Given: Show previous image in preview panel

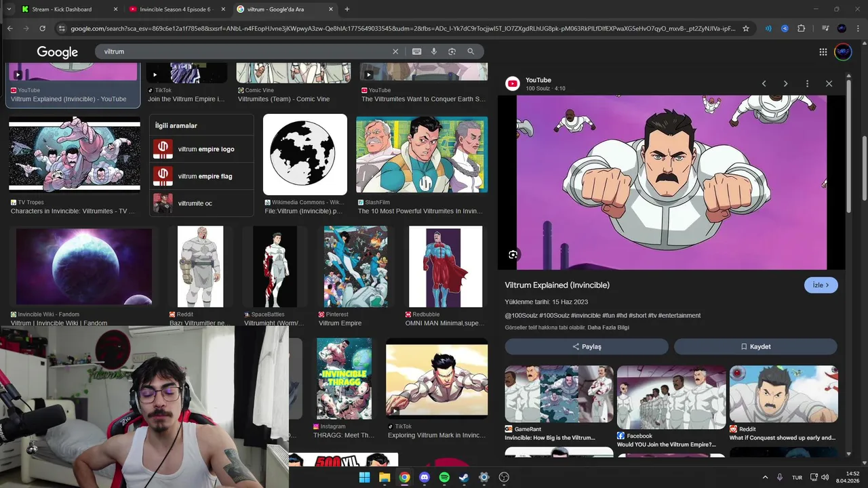Looking at the screenshot, I should 764,83.
